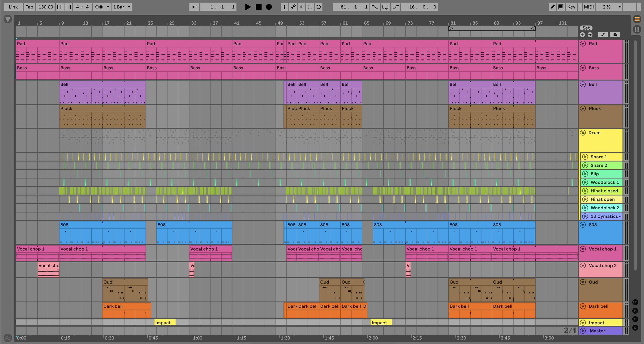
Task: Enable Key mapping mode
Action: coord(571,7)
